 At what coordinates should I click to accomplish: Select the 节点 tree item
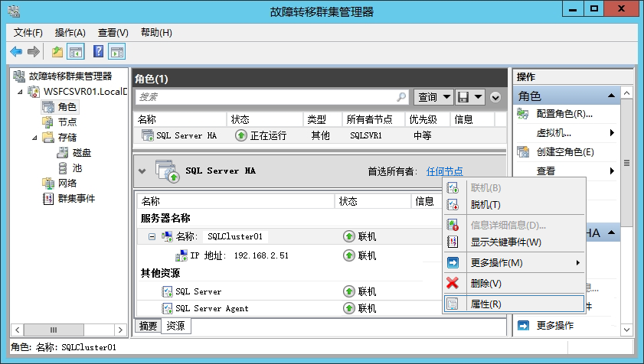(x=60, y=122)
